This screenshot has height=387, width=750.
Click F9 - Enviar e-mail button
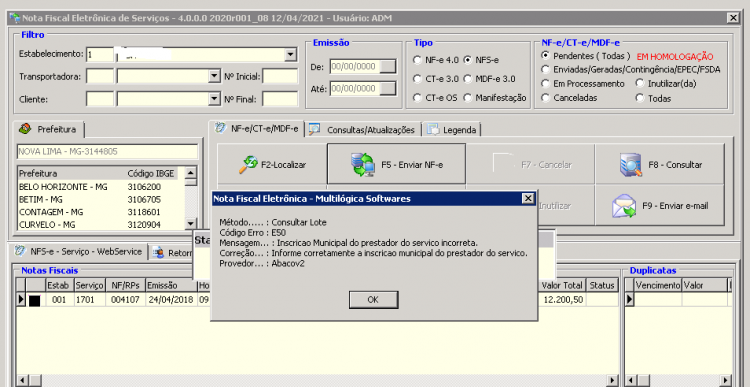point(660,206)
